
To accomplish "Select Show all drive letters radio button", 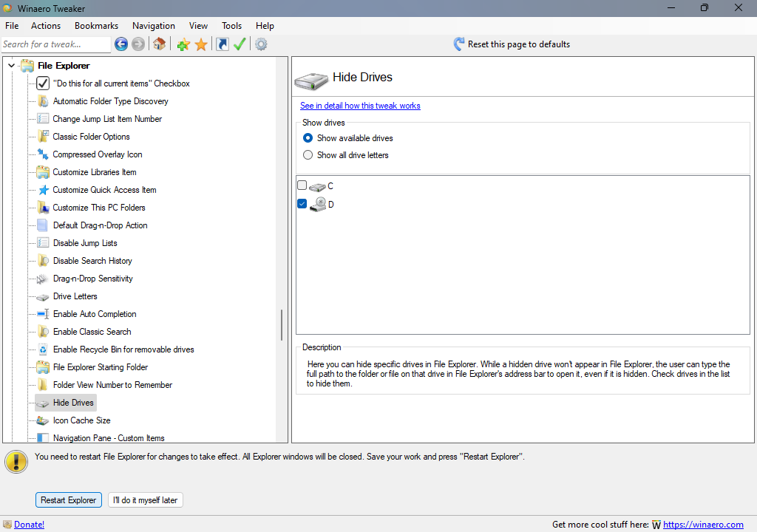I will click(308, 155).
